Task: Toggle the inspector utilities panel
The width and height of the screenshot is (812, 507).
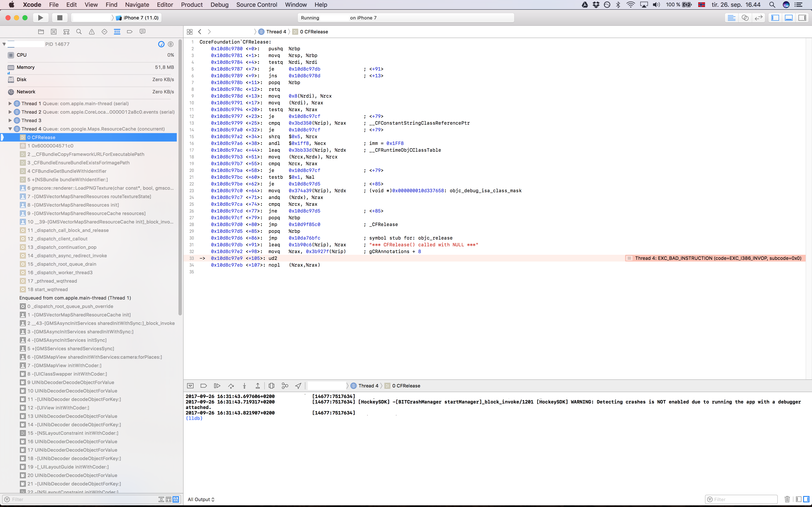Action: point(802,18)
